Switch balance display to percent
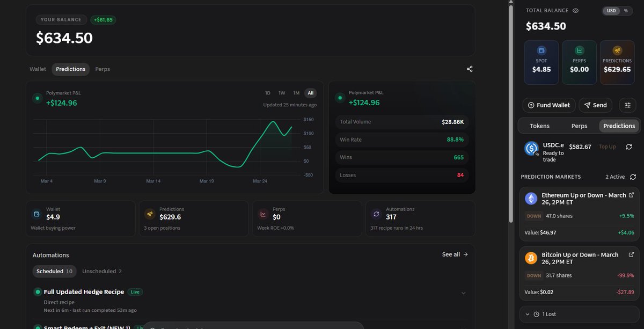 click(625, 11)
